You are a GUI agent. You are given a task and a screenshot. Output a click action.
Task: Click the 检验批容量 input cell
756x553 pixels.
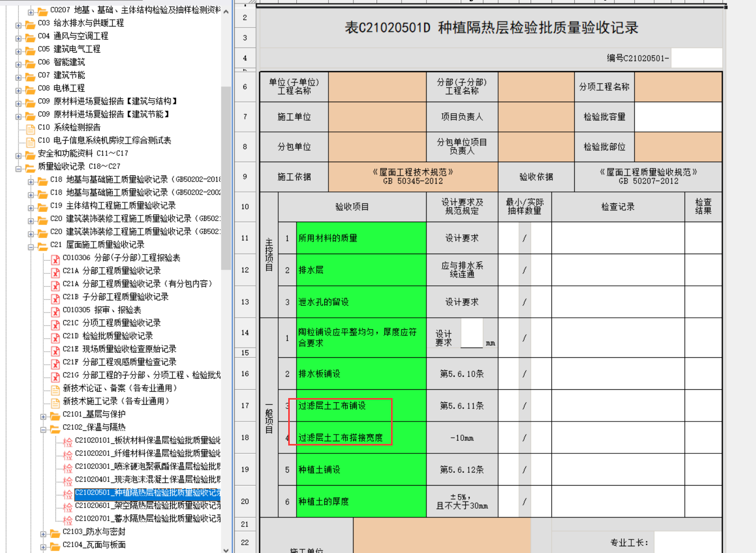(x=678, y=117)
